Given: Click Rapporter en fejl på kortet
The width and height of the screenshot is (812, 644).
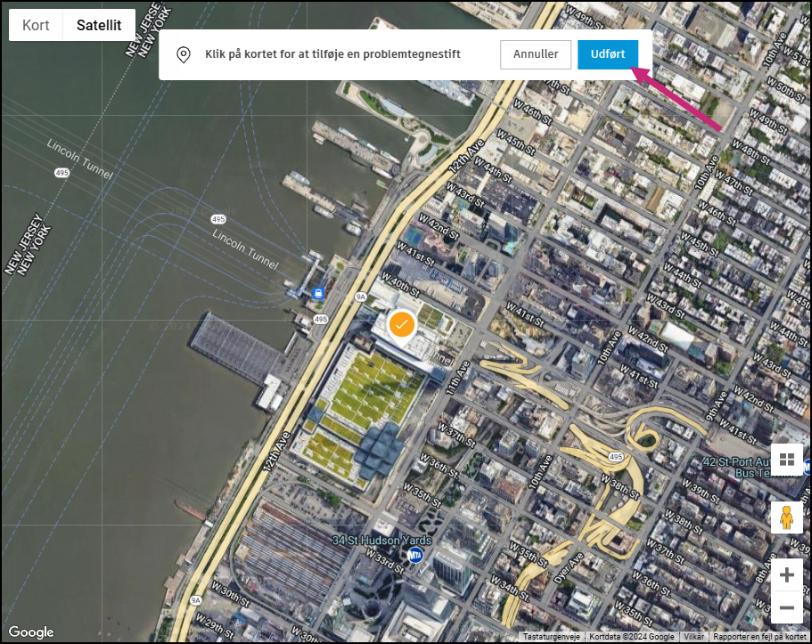Looking at the screenshot, I should coord(759,637).
